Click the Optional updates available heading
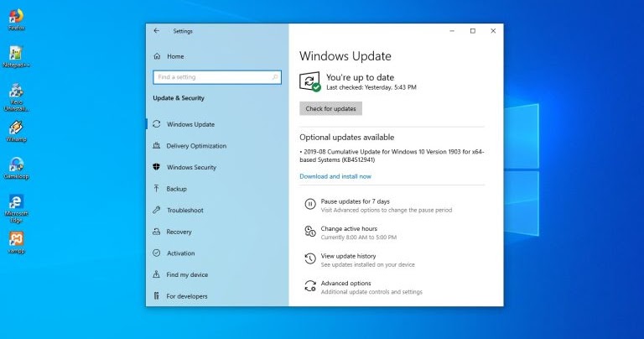644x339 pixels. [346, 138]
